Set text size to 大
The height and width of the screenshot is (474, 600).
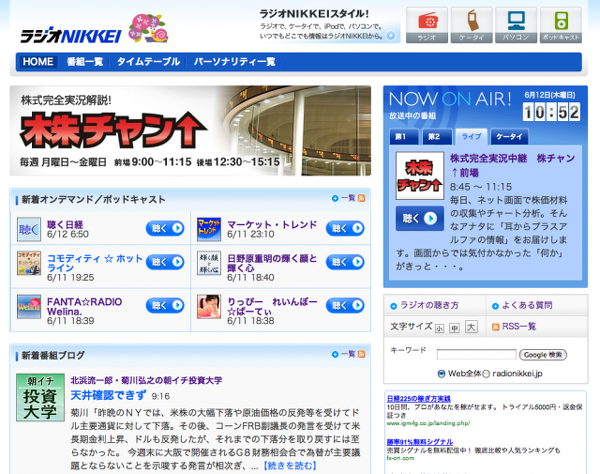pyautogui.click(x=471, y=327)
